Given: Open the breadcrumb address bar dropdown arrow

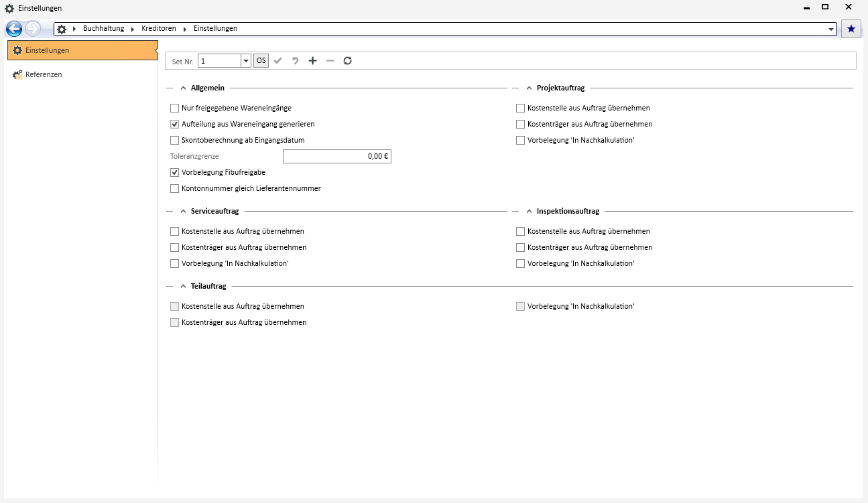Looking at the screenshot, I should 831,29.
